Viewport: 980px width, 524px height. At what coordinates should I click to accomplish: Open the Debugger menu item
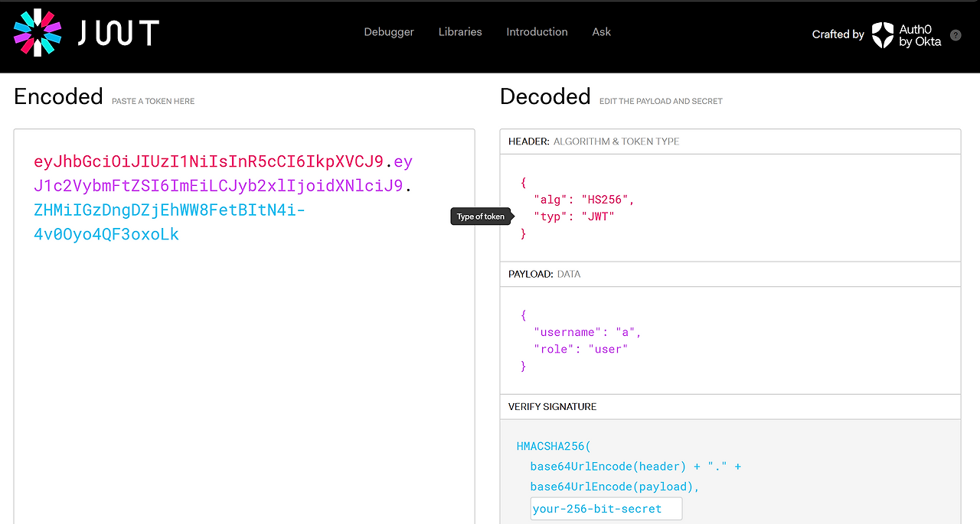coord(389,32)
